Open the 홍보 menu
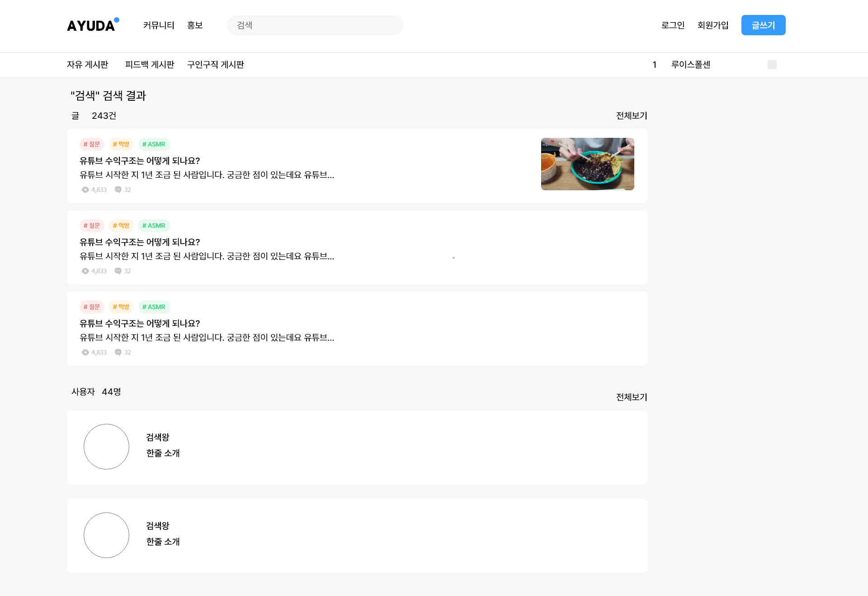This screenshot has width=868, height=596. click(195, 25)
